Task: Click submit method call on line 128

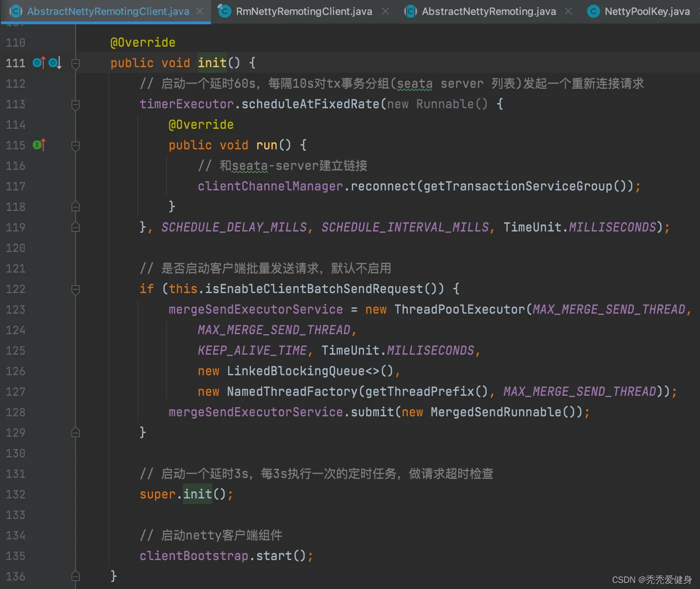Action: coord(372,411)
